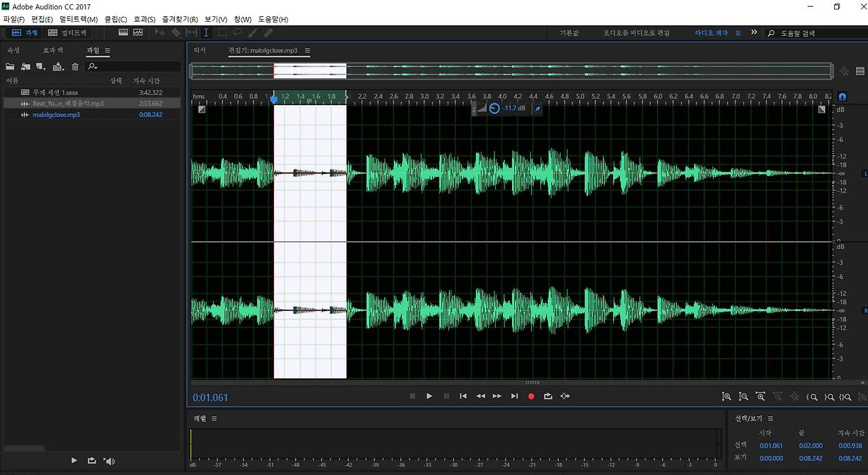The width and height of the screenshot is (868, 475).
Task: Select the Slip tool
Action: [x=191, y=32]
